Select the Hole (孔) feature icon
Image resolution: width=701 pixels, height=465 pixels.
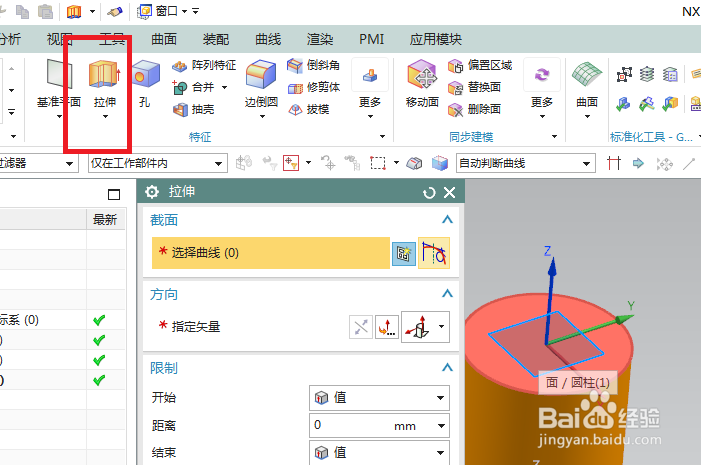click(x=145, y=74)
